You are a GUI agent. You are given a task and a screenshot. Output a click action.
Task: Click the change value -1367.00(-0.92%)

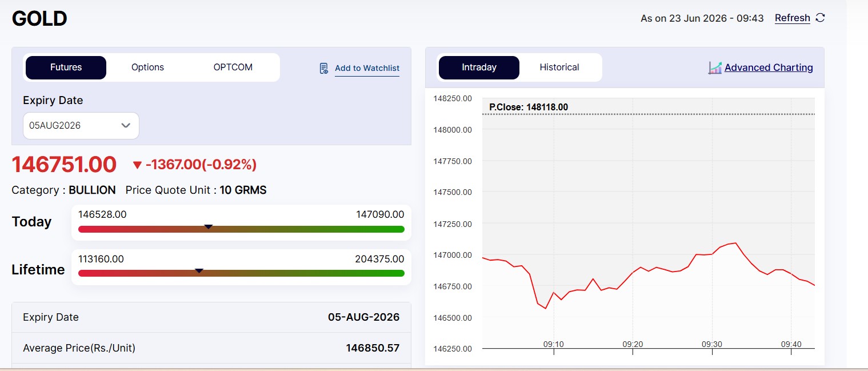point(201,165)
